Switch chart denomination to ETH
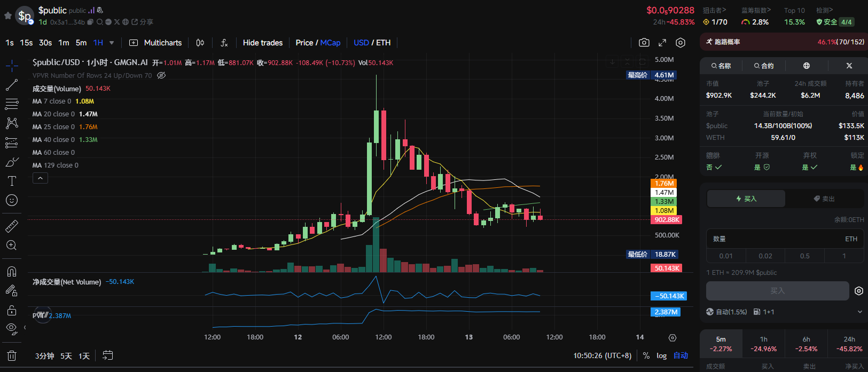The width and height of the screenshot is (868, 372). coord(384,43)
